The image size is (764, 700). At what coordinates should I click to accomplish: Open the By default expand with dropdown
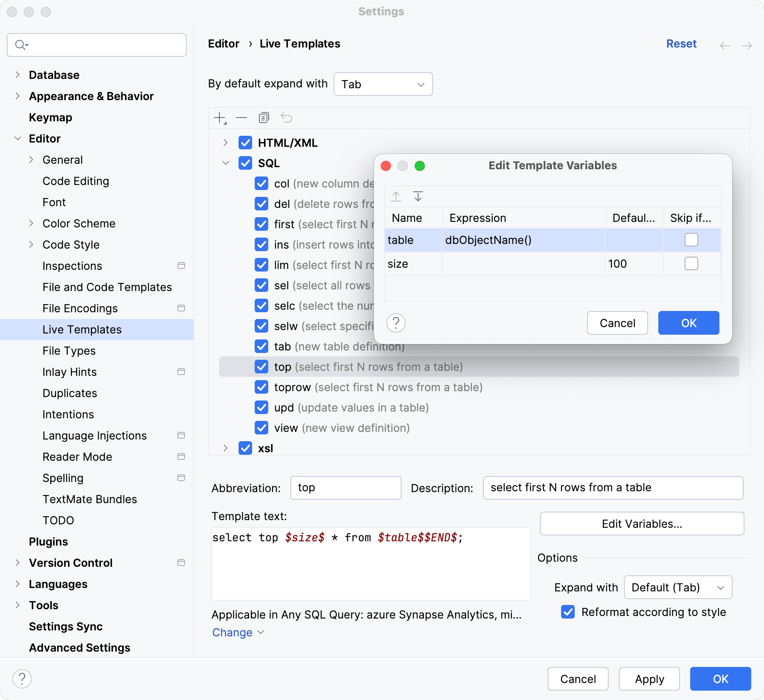[382, 84]
